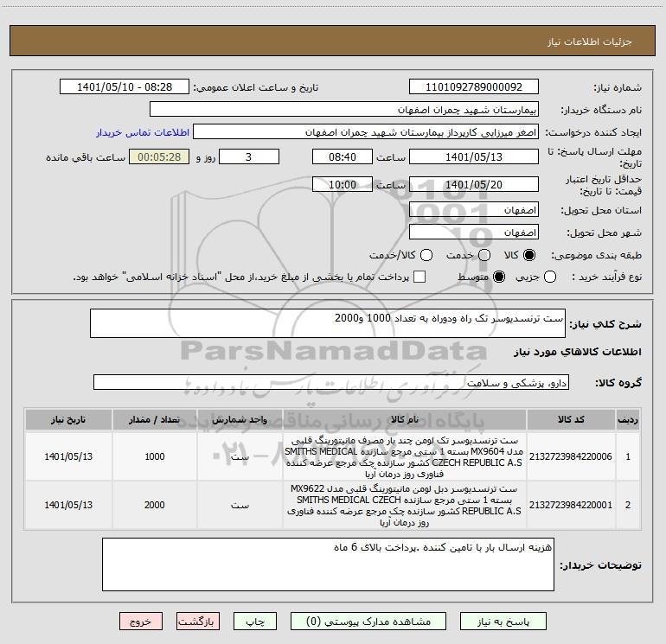
Task: Click the need date in row 2
Action: (x=68, y=505)
